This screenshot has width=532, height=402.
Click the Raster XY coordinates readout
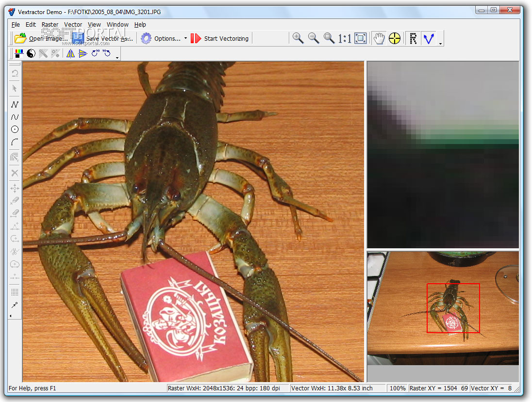pyautogui.click(x=439, y=388)
